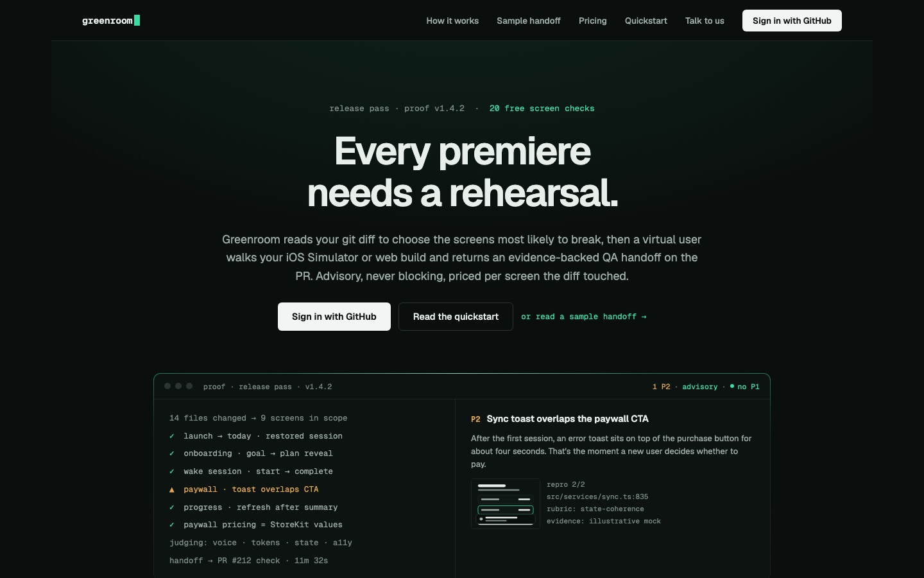
Task: Click the panel title 'proof · release pass · v1.4.2'
Action: (x=268, y=387)
